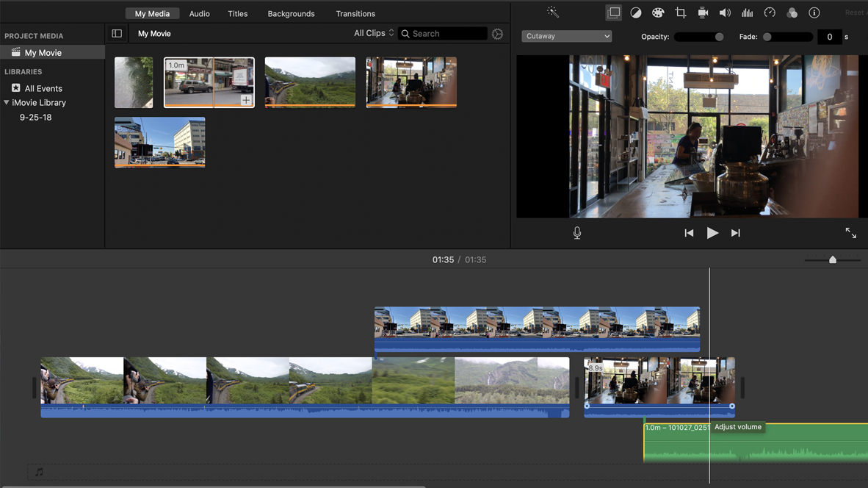Open the Stabilization camera tool

pyautogui.click(x=703, y=12)
